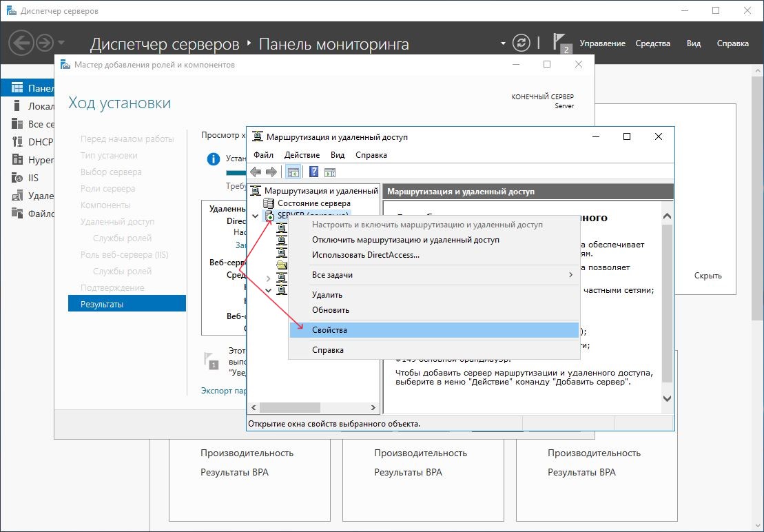Click Использовать DirectAccess menu entry

click(x=365, y=255)
